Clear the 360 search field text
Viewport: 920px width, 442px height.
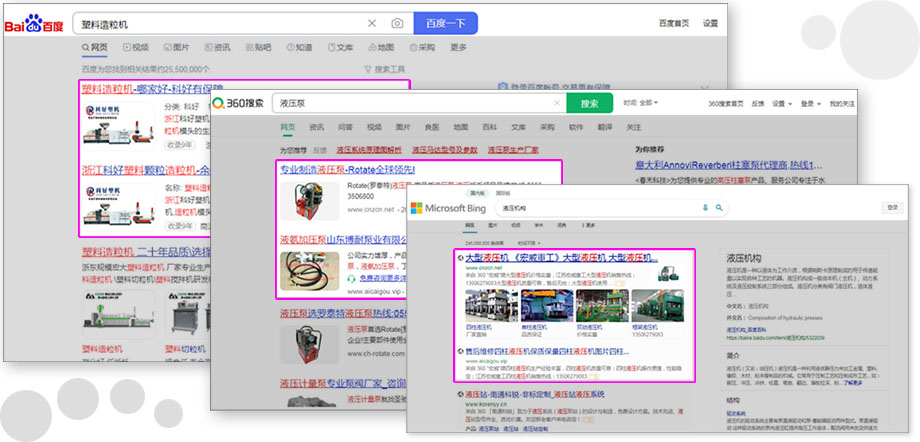pyautogui.click(x=556, y=103)
